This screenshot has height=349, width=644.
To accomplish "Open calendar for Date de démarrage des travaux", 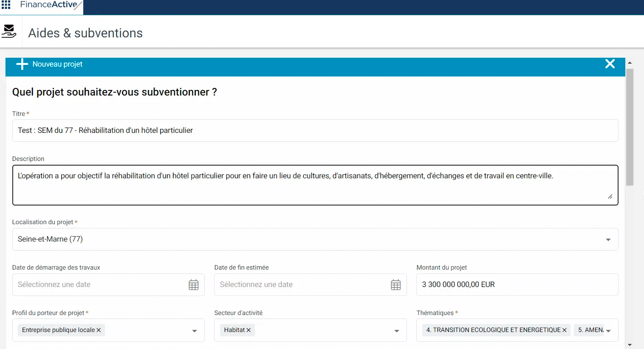I will point(194,285).
